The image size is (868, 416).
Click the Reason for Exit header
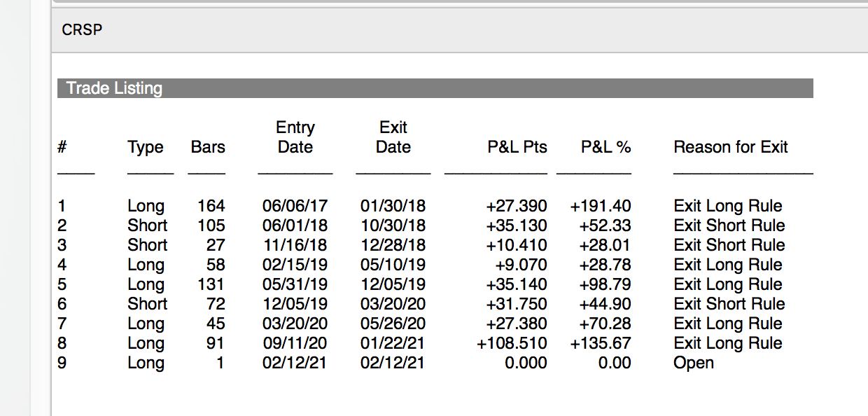[x=731, y=147]
